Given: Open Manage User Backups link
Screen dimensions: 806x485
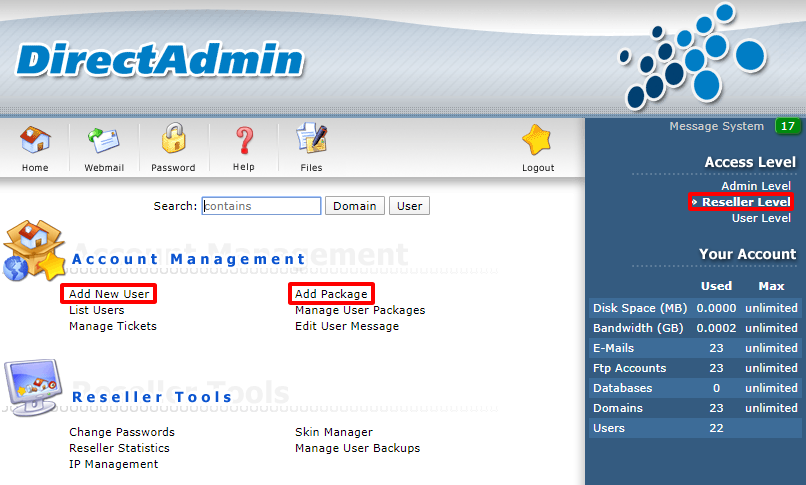Looking at the screenshot, I should pos(357,448).
